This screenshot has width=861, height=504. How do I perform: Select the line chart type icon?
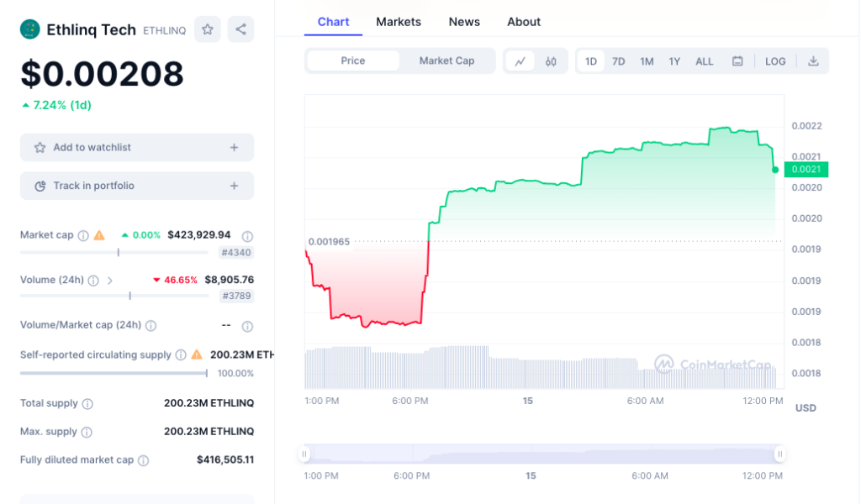[x=521, y=60]
